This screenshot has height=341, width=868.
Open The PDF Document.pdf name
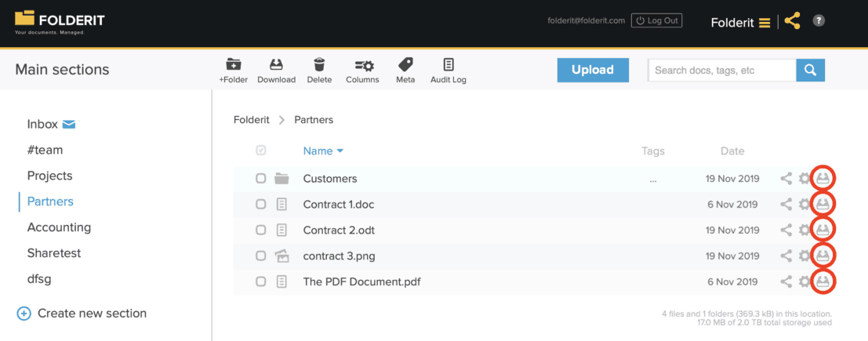click(x=362, y=281)
